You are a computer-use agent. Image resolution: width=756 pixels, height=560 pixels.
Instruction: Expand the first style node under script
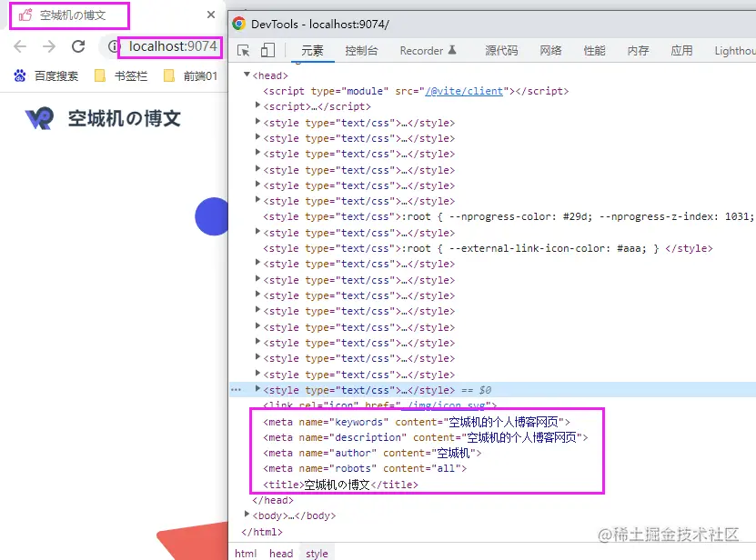coord(257,122)
